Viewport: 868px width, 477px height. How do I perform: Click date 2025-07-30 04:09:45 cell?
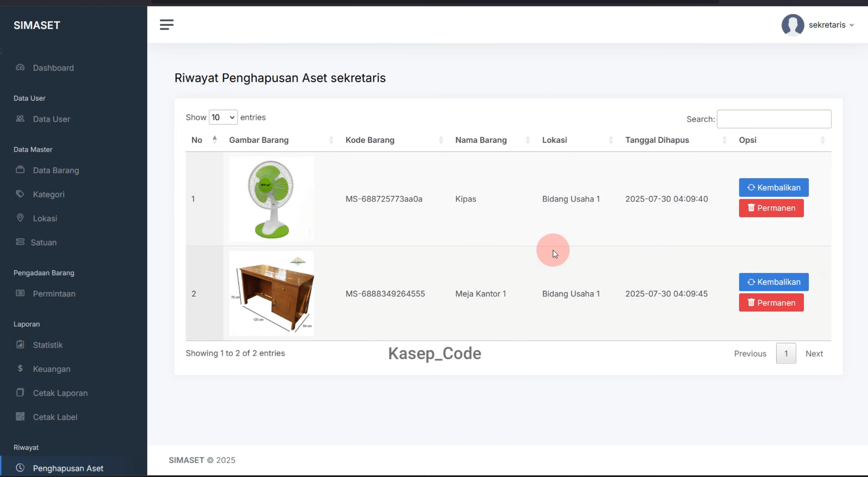(x=666, y=294)
